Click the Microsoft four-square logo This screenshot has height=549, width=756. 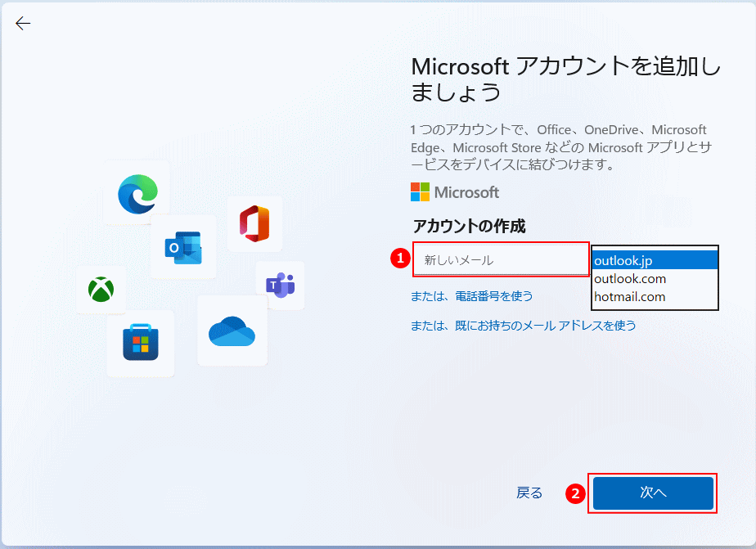420,192
